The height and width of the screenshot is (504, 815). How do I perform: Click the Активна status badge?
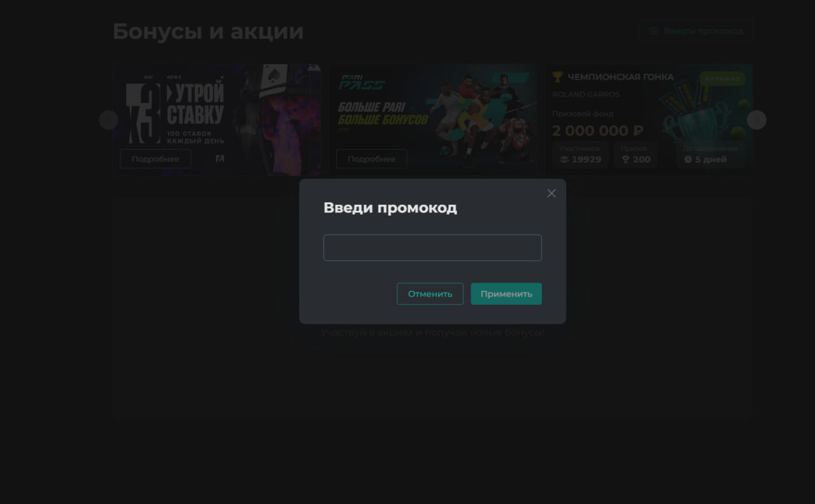coord(723,78)
